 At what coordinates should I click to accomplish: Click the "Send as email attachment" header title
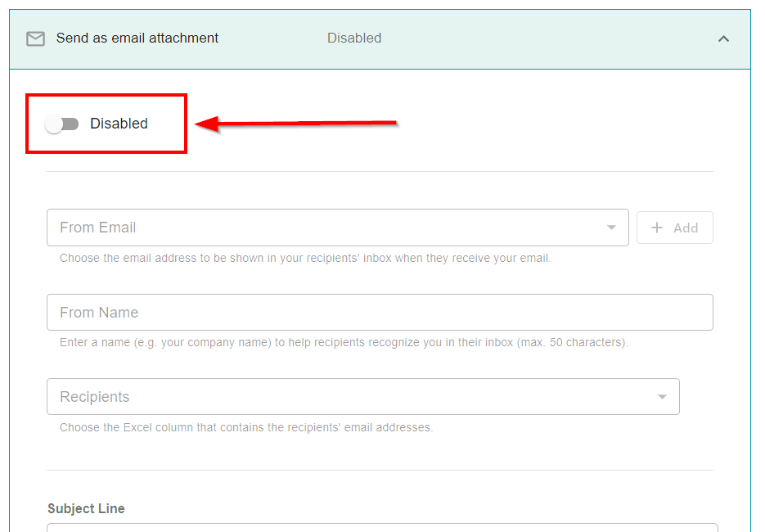point(137,38)
